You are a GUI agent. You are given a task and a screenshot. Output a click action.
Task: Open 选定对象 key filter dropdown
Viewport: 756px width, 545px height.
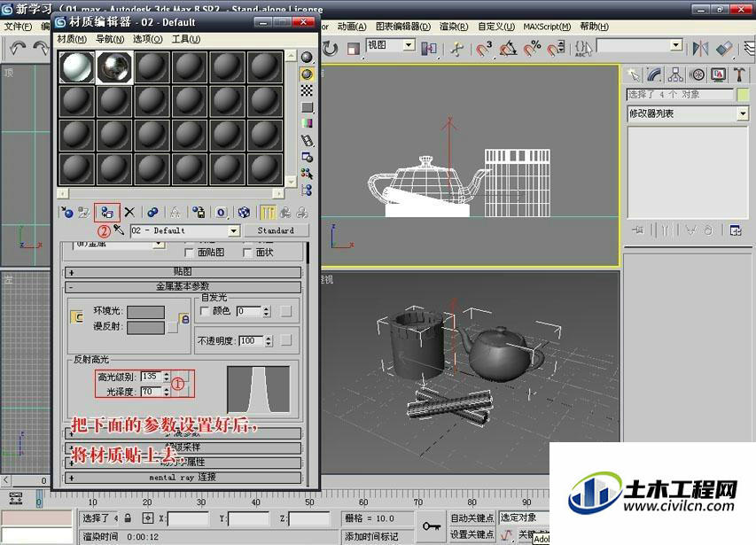click(524, 518)
